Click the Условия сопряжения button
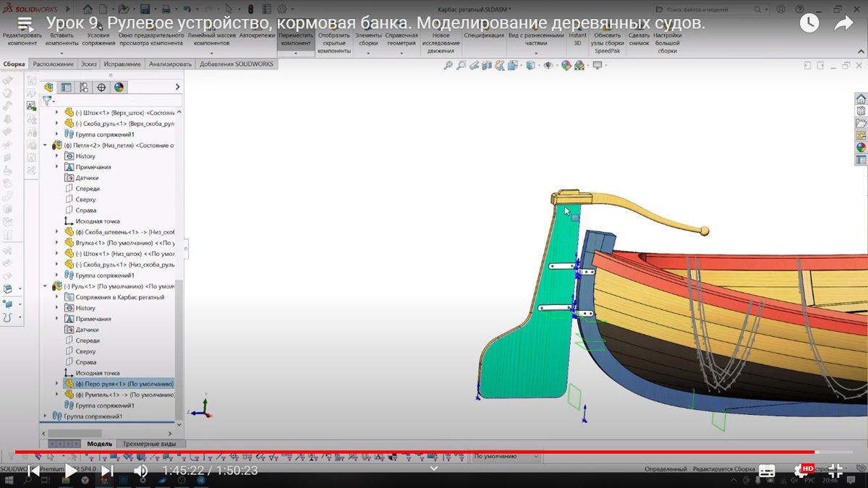 click(98, 38)
